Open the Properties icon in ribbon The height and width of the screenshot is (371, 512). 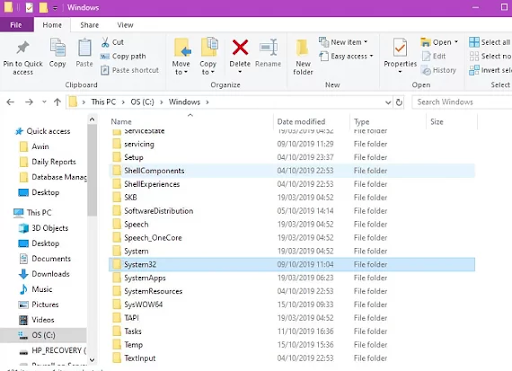pos(400,48)
